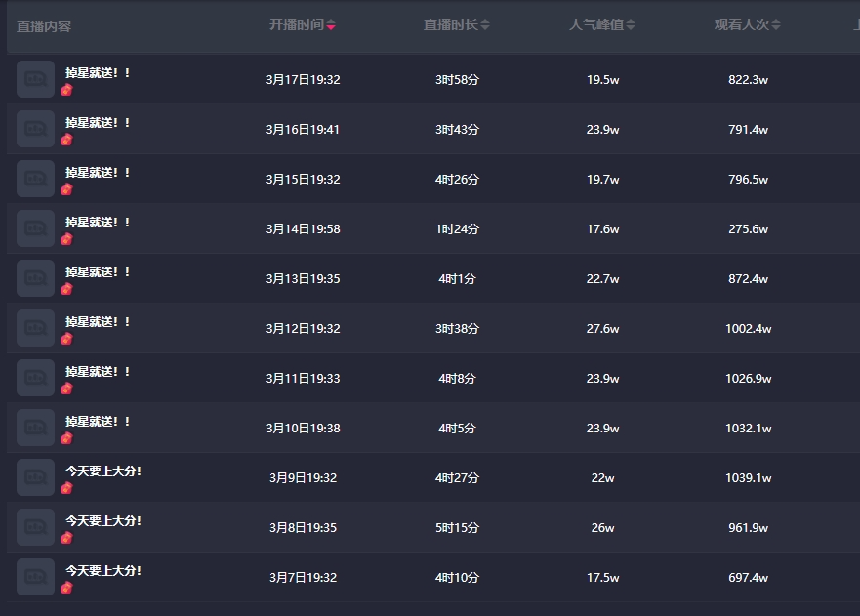This screenshot has width=860, height=616.
Task: Open 今天要上大分 stream title from March 8
Action: click(103, 521)
